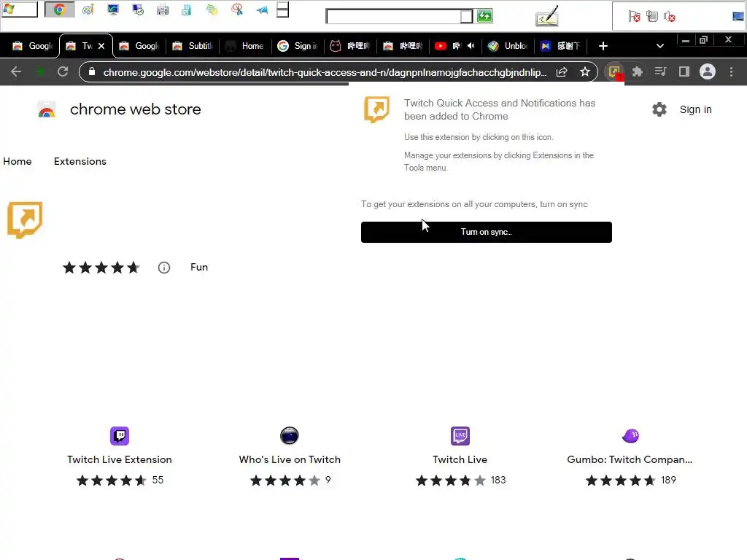The width and height of the screenshot is (747, 560).
Task: Open the pen and notepad taskbar icon
Action: point(546,16)
